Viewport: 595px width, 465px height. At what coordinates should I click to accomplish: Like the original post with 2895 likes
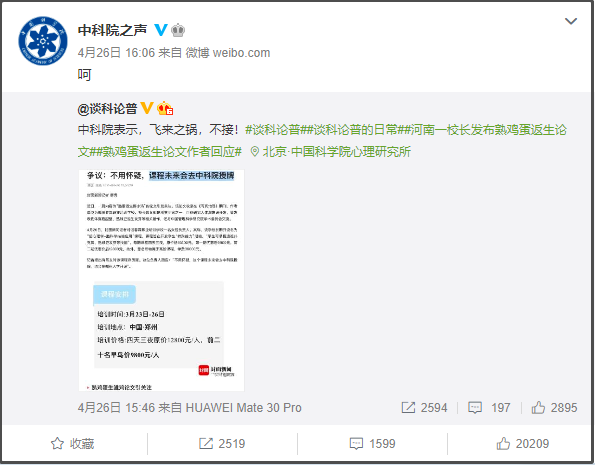click(554, 408)
